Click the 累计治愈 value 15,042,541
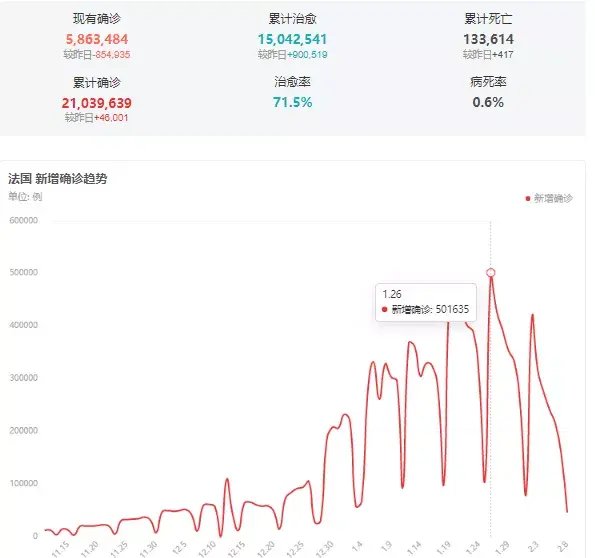This screenshot has width=595, height=558. 292,39
